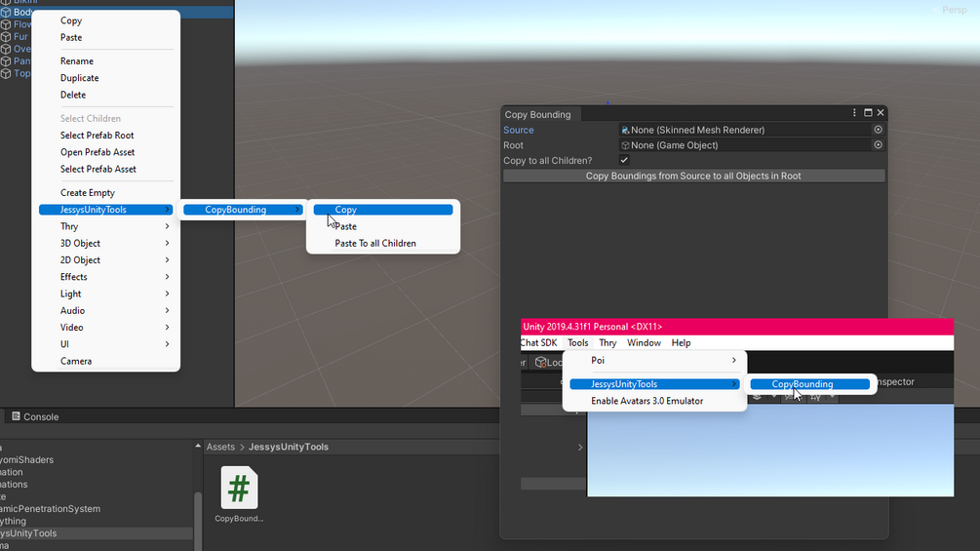The height and width of the screenshot is (551, 980).
Task: Open Help menu in inset Unity window
Action: point(681,343)
